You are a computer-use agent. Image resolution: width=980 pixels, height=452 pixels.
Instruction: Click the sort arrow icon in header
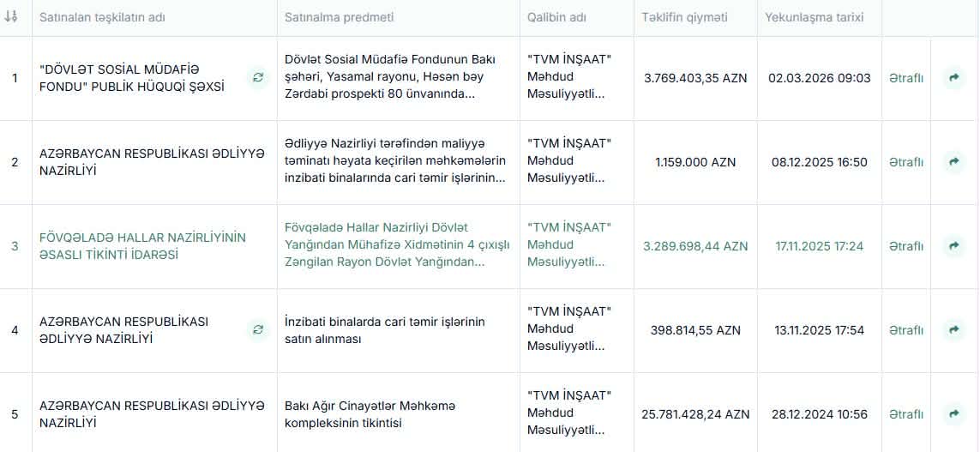[x=11, y=17]
